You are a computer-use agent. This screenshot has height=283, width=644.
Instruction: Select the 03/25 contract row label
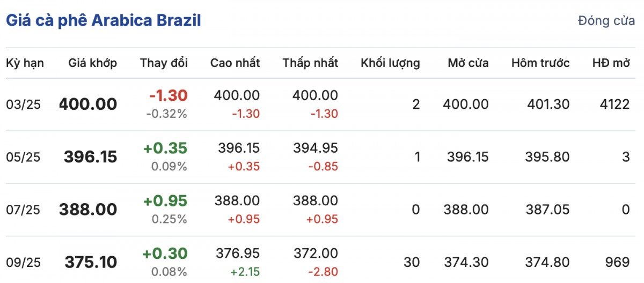coord(23,105)
